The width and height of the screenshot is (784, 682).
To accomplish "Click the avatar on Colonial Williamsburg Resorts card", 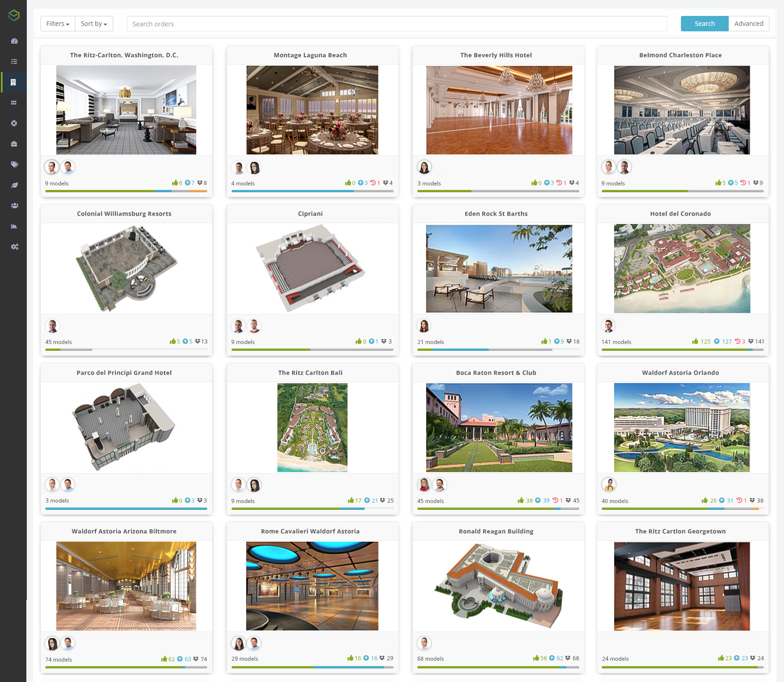I will (x=52, y=326).
